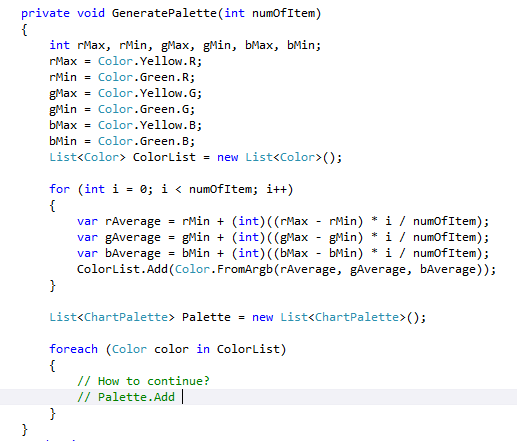517x441 pixels.
Task: Click the GeneratePalette method name
Action: (164, 13)
